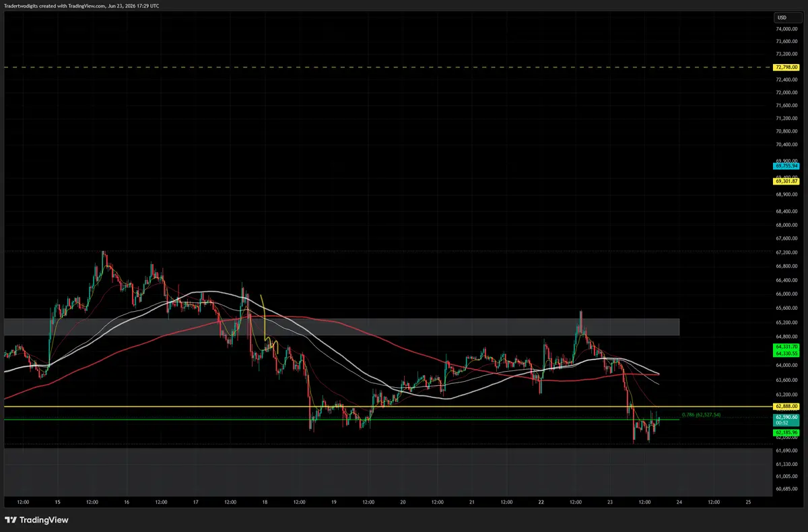Select the green horizontal Fibonacci line
Screen dimensions: 808x532
(x=341, y=420)
